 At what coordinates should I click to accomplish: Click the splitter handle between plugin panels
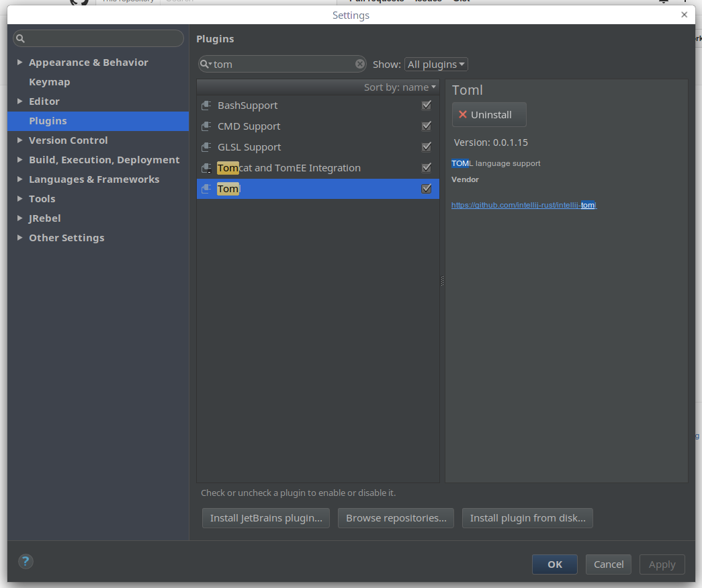[x=442, y=281]
